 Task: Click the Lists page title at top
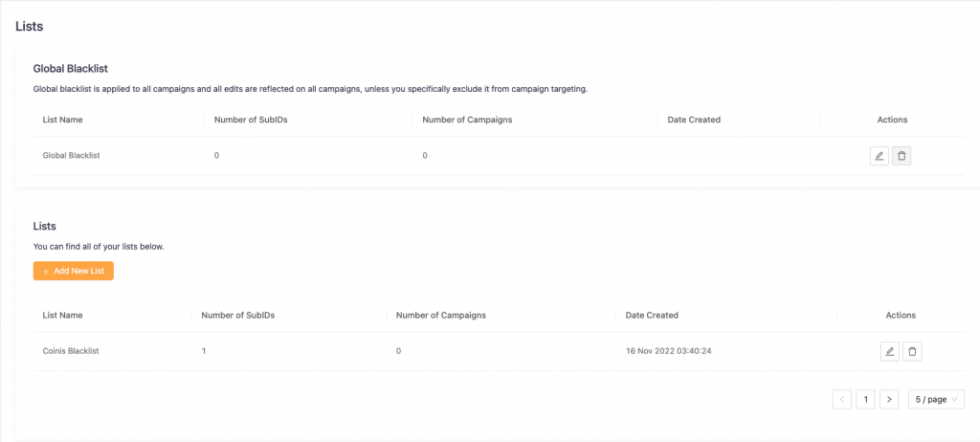(x=29, y=27)
